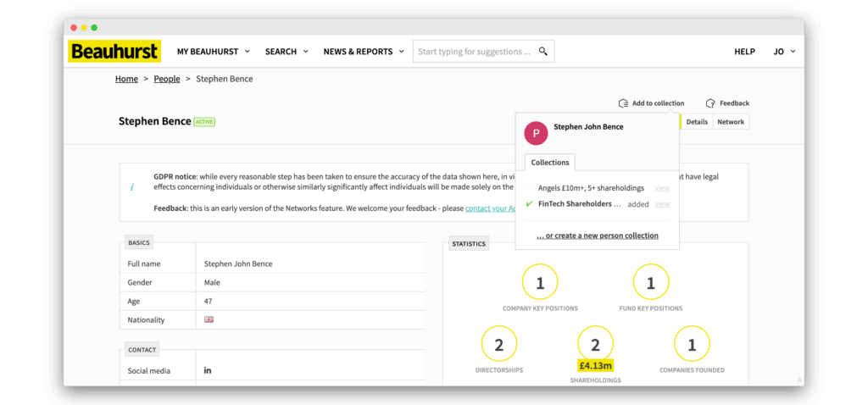Click the Stephen Bence page heading
This screenshot has width=868, height=405.
point(155,121)
